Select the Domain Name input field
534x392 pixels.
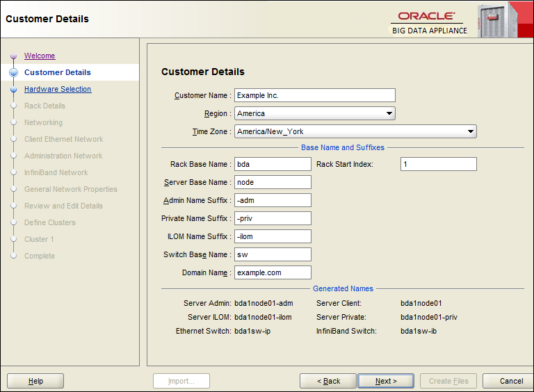[273, 272]
